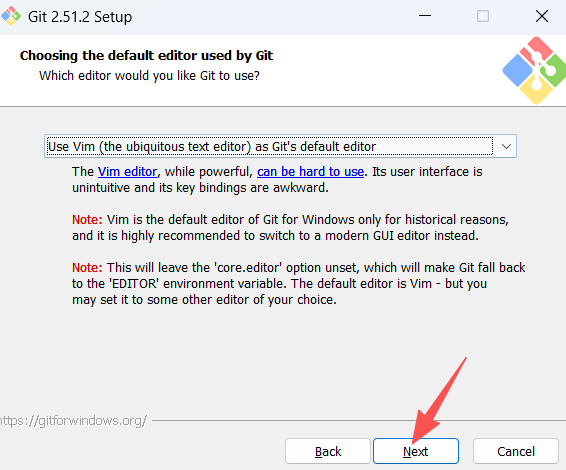Click the note about 'core.editor' option
566x470 pixels.
[299, 284]
